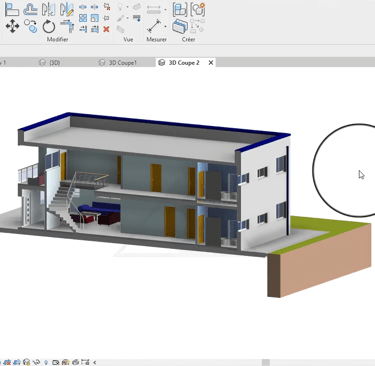Image resolution: width=375 pixels, height=366 pixels.
Task: Select the Aligned Dimension tool
Action: click(154, 9)
